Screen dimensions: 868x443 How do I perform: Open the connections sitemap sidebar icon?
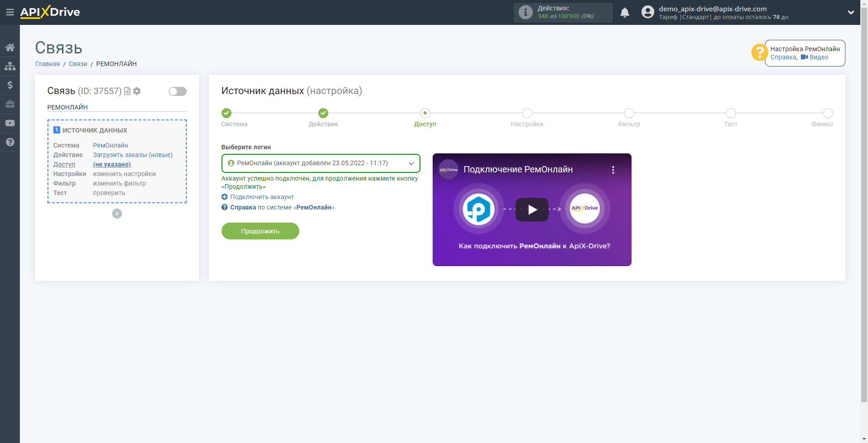point(10,66)
